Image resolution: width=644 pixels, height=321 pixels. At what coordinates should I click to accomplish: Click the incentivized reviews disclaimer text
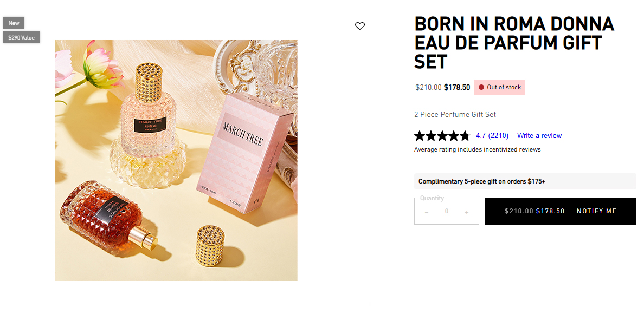(477, 149)
